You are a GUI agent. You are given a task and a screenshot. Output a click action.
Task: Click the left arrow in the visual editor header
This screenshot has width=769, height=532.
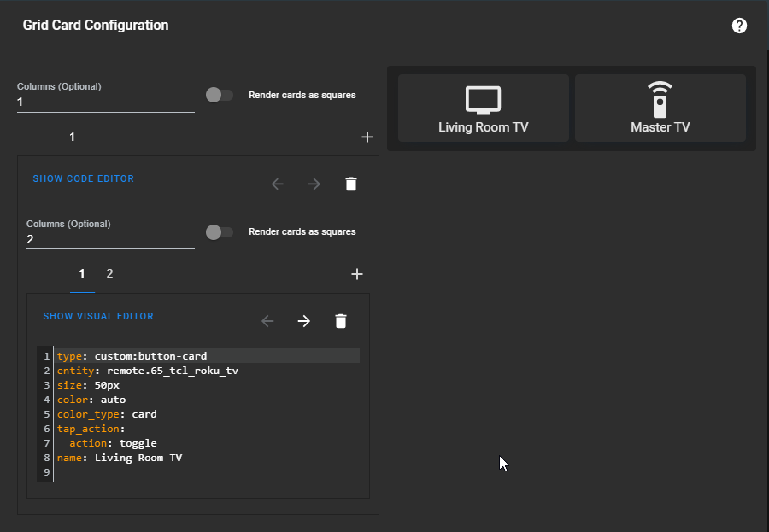(267, 320)
